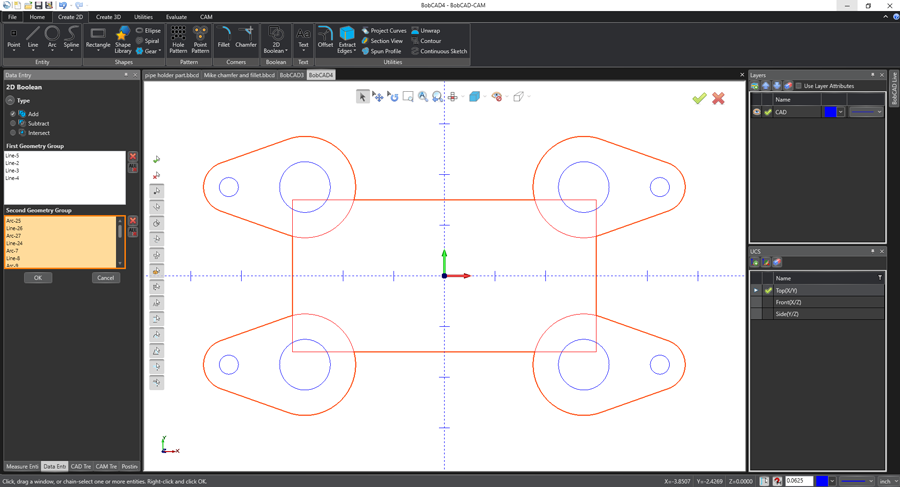Switch to the Home ribbon tab
Screen dimensions: 900x487
tap(37, 17)
